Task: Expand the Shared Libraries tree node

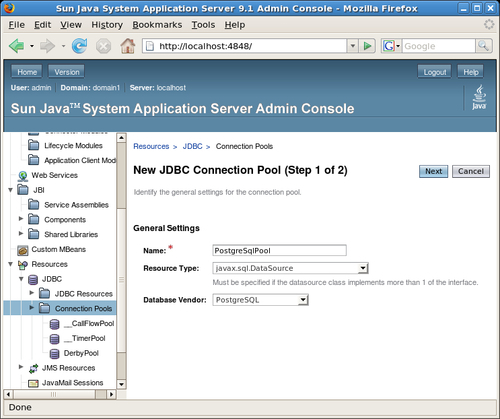Action: pos(21,234)
